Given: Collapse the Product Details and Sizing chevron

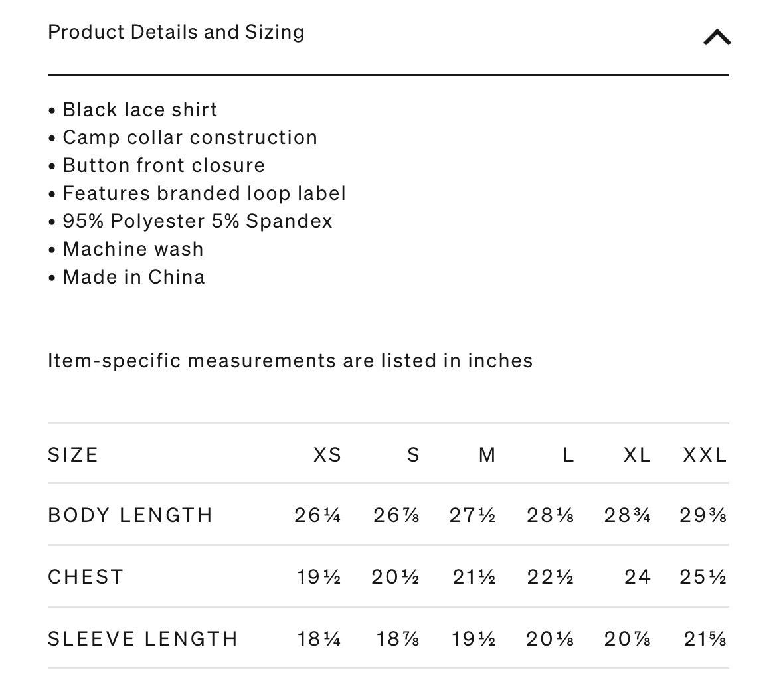Looking at the screenshot, I should [717, 37].
